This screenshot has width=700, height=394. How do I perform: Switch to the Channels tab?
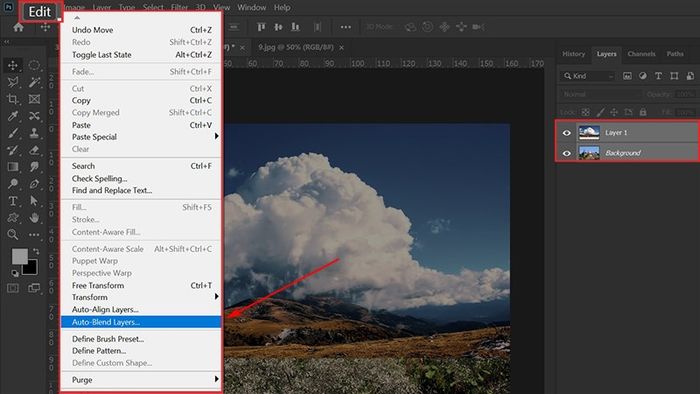point(641,54)
